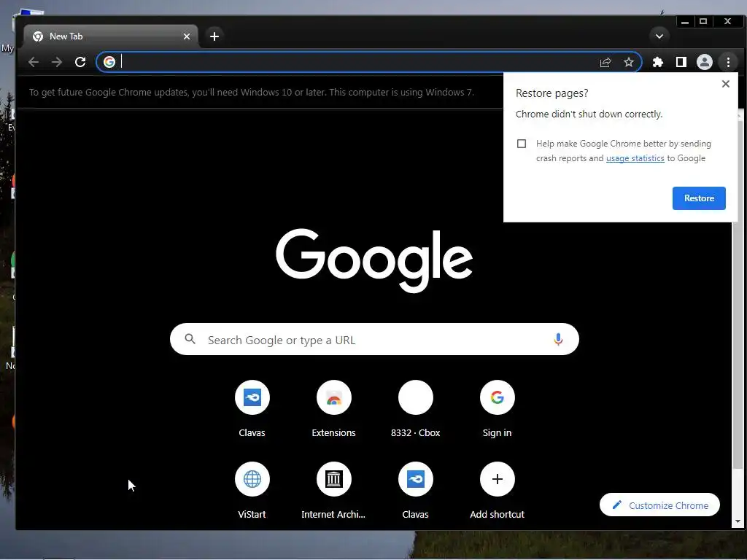Open the second-row Clavas shortcut
The image size is (747, 560).
pos(415,491)
